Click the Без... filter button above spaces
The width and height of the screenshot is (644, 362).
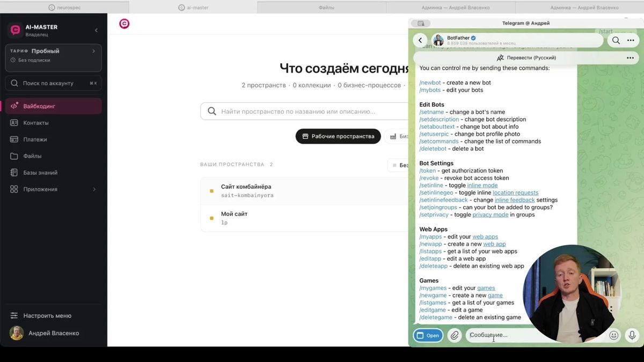coord(399,165)
